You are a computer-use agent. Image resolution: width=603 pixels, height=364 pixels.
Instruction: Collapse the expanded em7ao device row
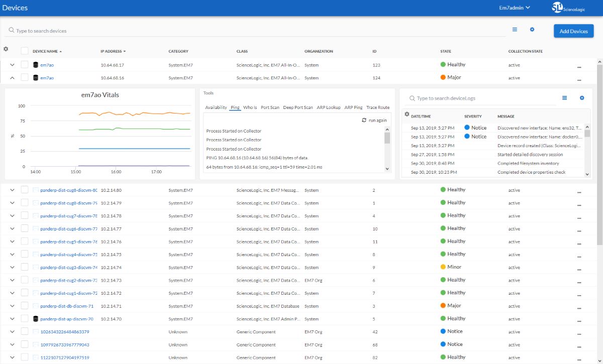(x=11, y=77)
